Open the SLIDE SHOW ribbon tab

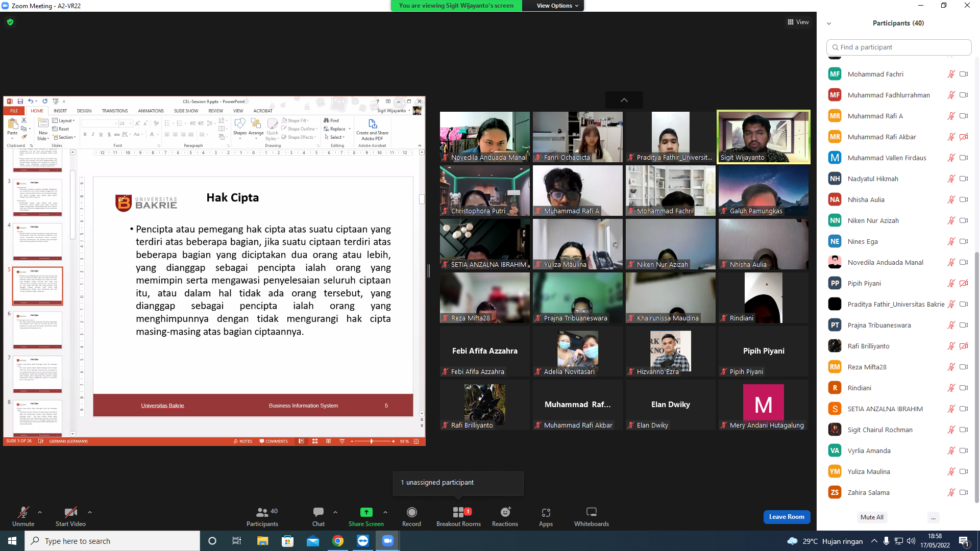click(186, 111)
